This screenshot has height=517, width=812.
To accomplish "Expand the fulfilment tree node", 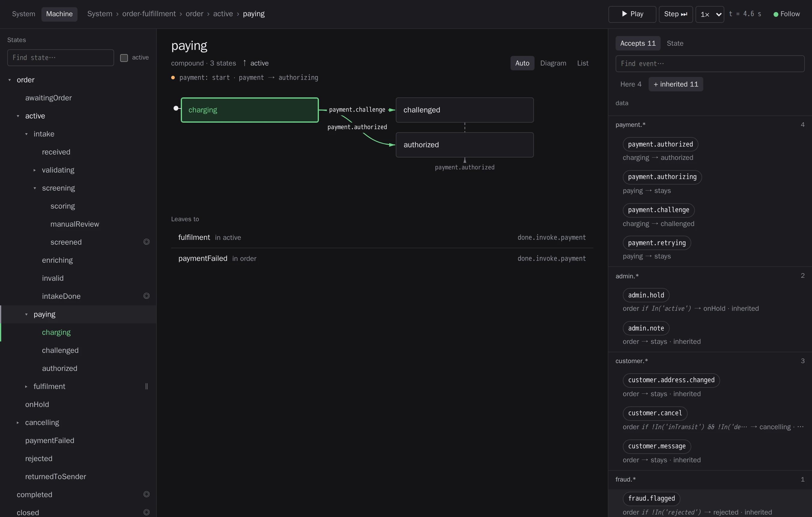I will 26,387.
